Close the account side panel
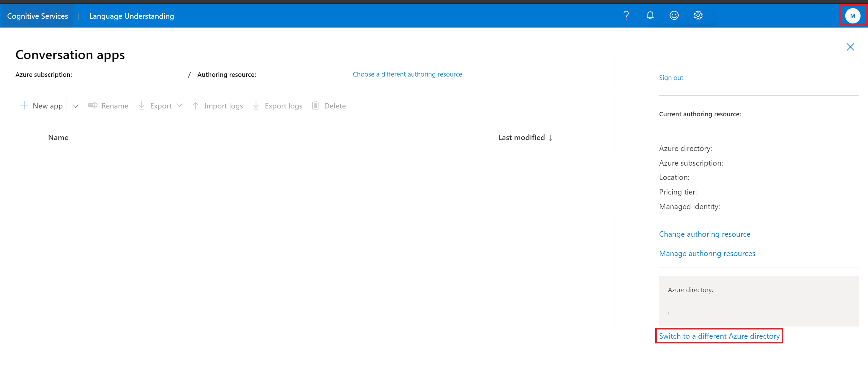This screenshot has height=389, width=868. [850, 47]
